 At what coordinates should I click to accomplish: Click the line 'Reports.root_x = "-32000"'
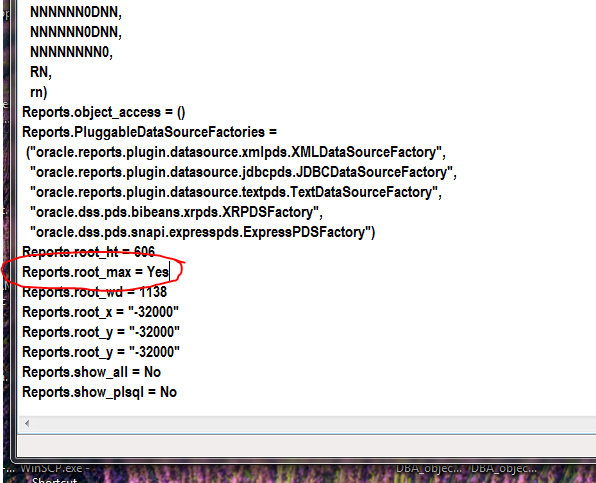100,312
